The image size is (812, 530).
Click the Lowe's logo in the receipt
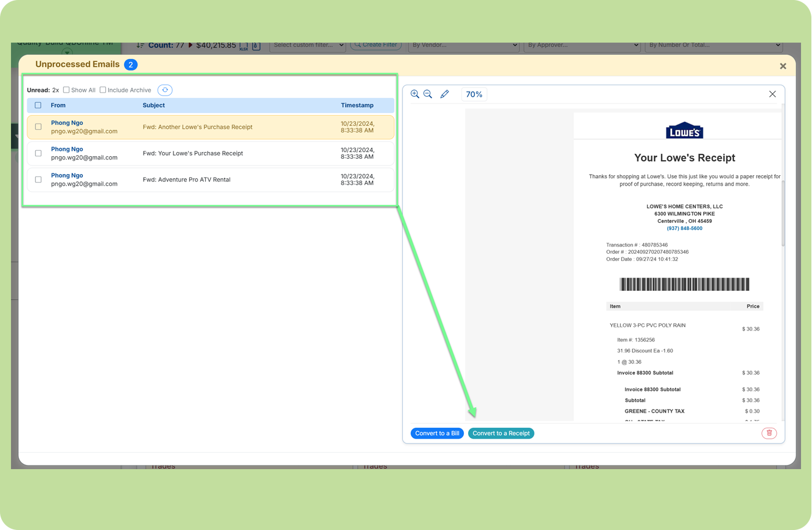click(684, 131)
